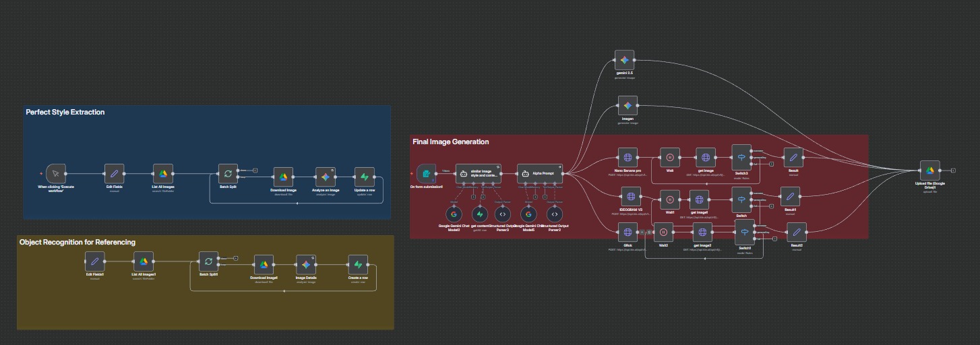Add node on Batch Split1 done output
980x345 pixels.
(236, 257)
